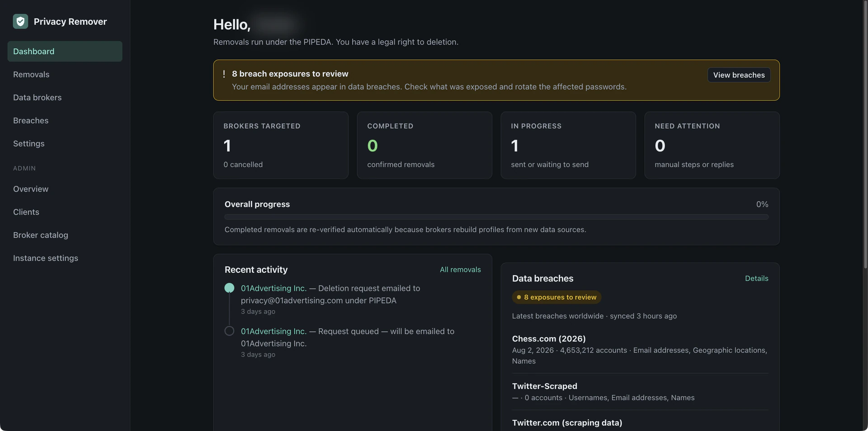The height and width of the screenshot is (431, 868).
Task: Open the Broker catalog page
Action: [x=65, y=235]
